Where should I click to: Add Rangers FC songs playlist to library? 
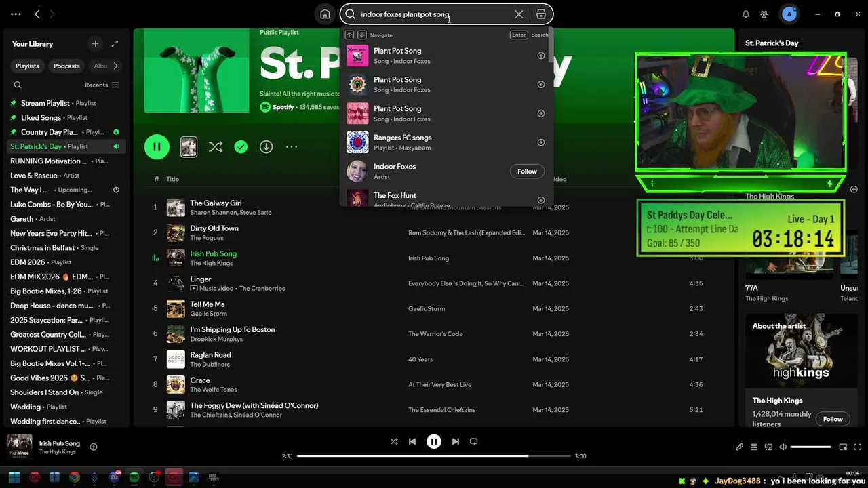[541, 142]
